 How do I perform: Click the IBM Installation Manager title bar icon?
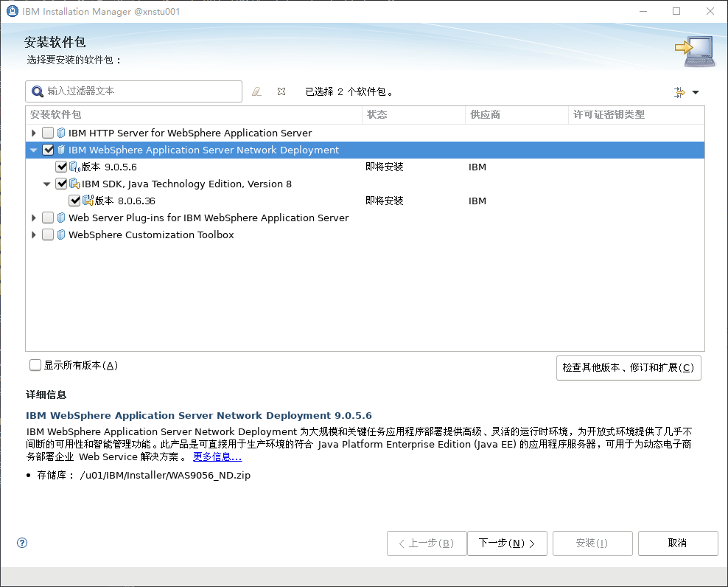click(13, 11)
